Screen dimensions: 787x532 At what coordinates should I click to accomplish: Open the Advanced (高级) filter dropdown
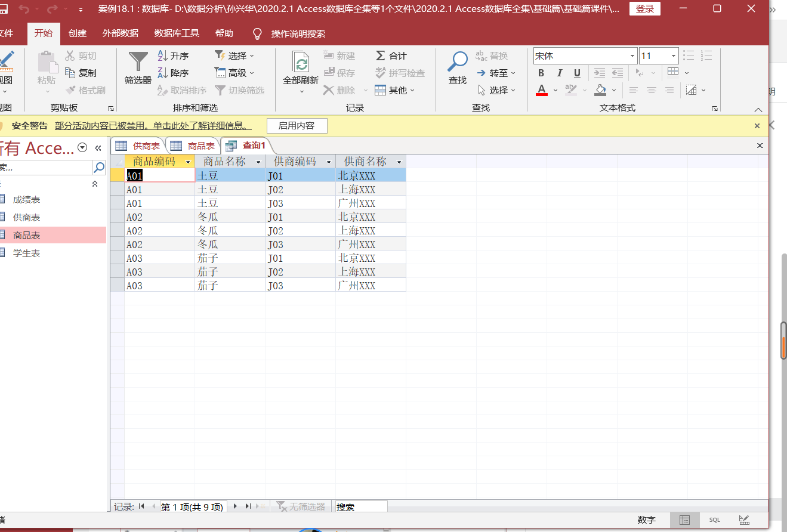point(234,73)
